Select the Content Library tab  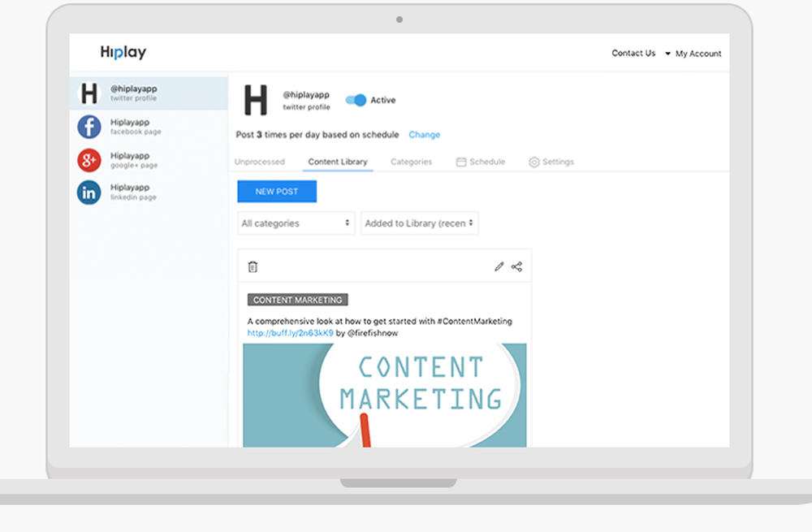tap(337, 162)
